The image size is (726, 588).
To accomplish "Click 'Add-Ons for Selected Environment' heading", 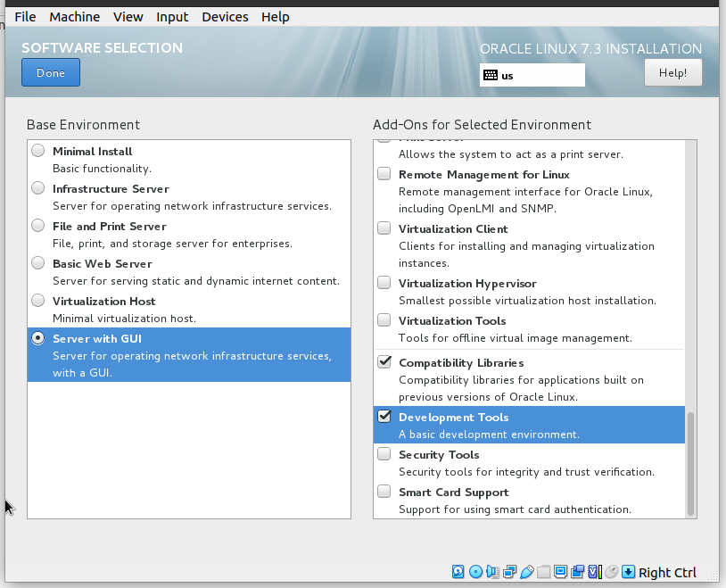I will (x=482, y=125).
